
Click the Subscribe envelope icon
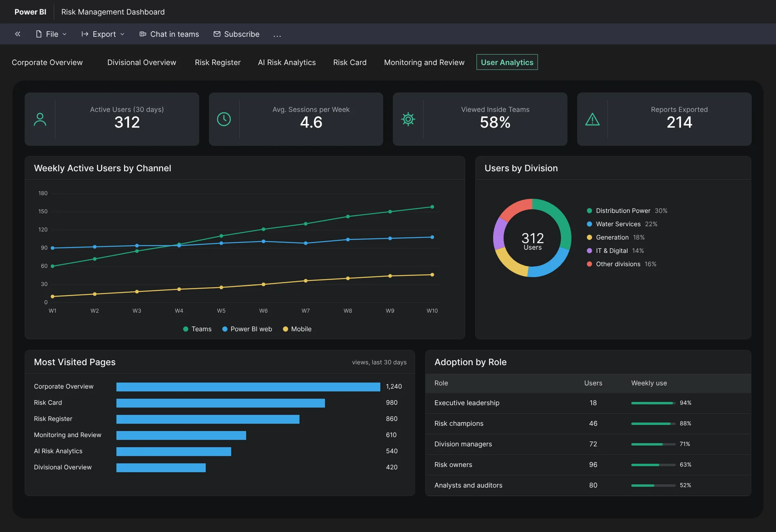(x=217, y=34)
